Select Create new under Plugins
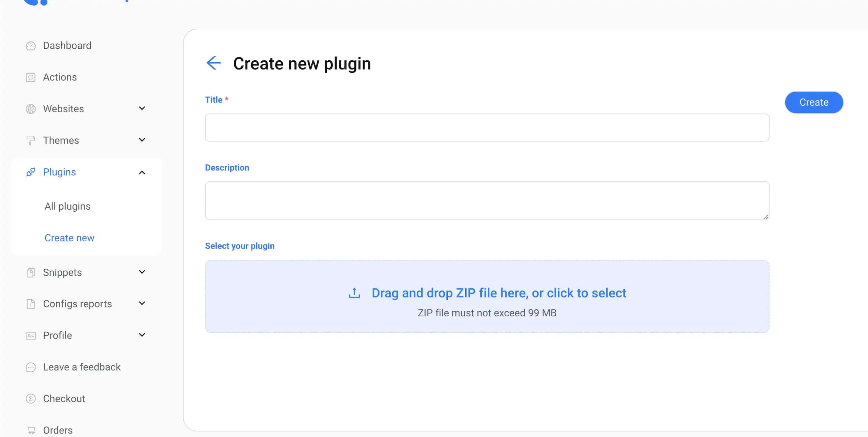Viewport: 868px width, 437px height. [x=69, y=237]
